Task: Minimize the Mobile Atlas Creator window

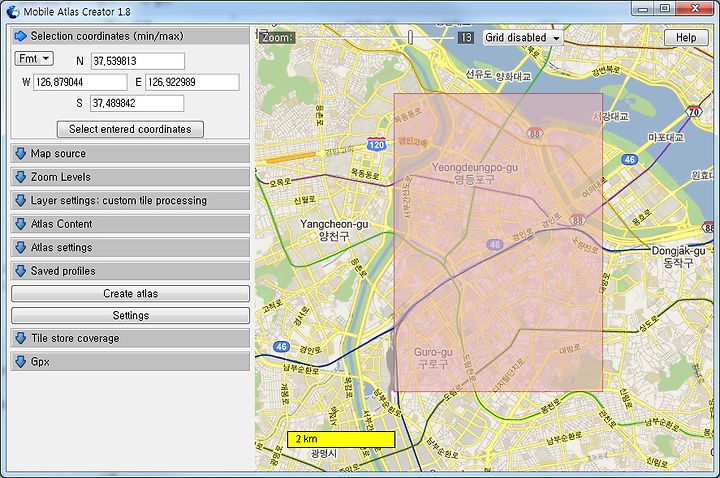Action: [643, 8]
